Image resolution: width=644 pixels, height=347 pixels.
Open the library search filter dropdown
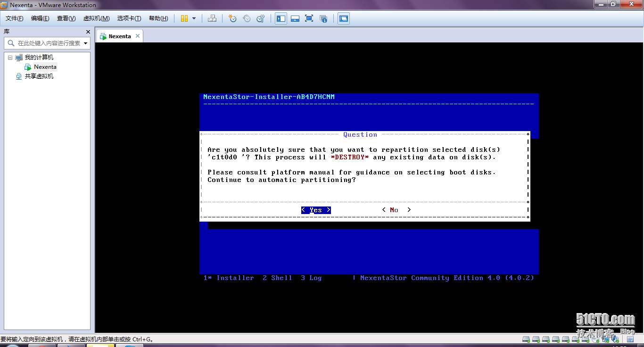click(x=86, y=43)
